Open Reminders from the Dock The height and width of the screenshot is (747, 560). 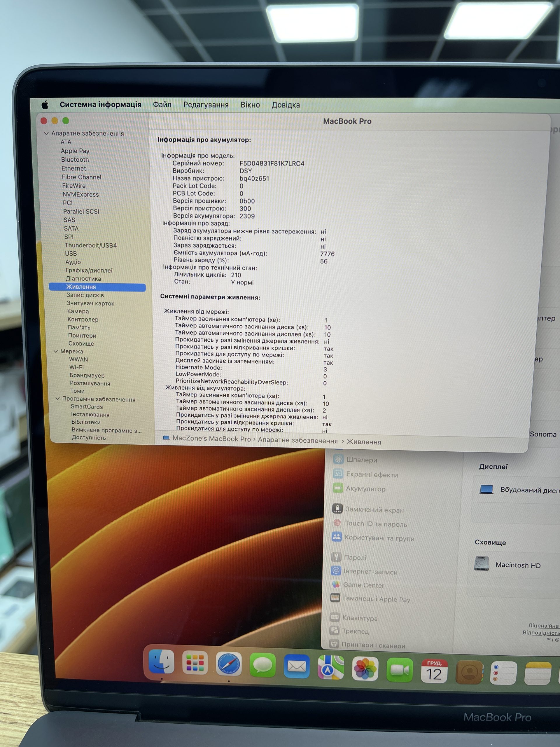coord(503,673)
